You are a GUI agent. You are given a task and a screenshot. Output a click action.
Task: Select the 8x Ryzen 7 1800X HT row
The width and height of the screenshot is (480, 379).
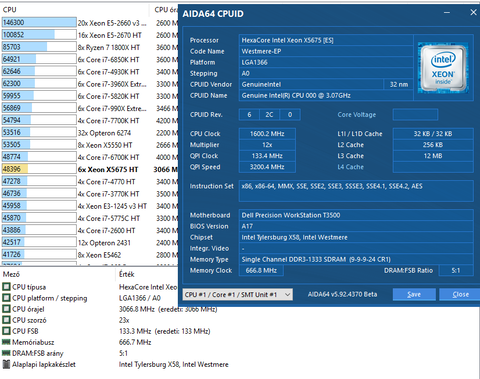click(x=90, y=47)
